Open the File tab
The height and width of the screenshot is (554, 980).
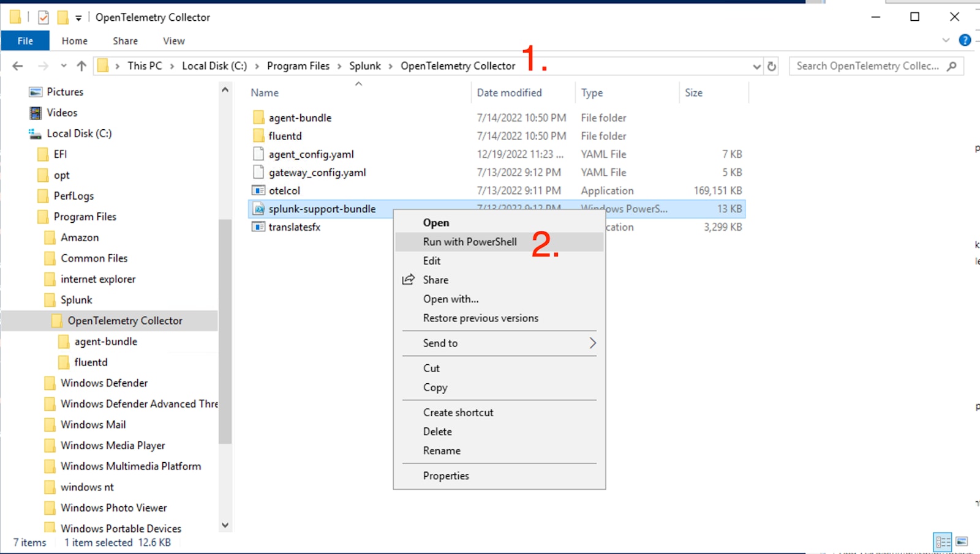[x=25, y=40]
